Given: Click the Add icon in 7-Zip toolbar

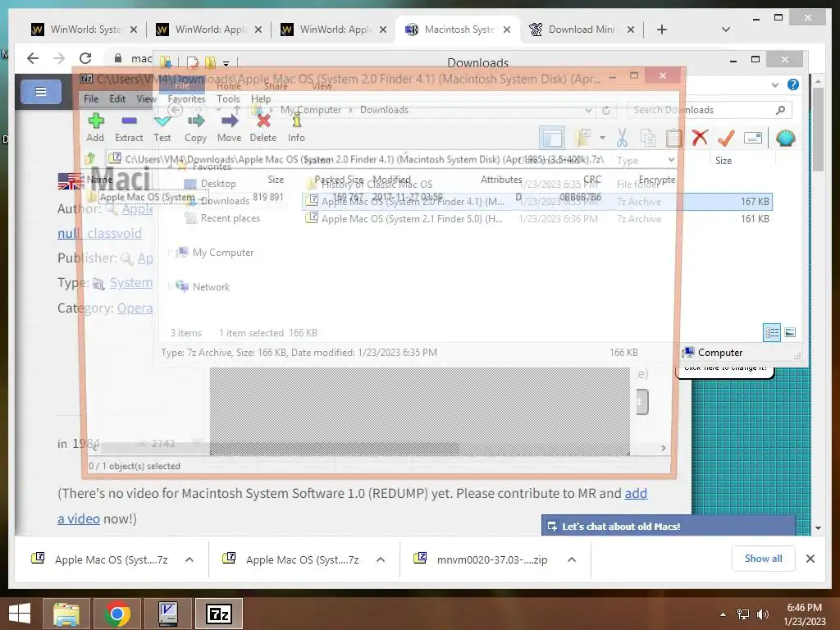Looking at the screenshot, I should [96, 121].
